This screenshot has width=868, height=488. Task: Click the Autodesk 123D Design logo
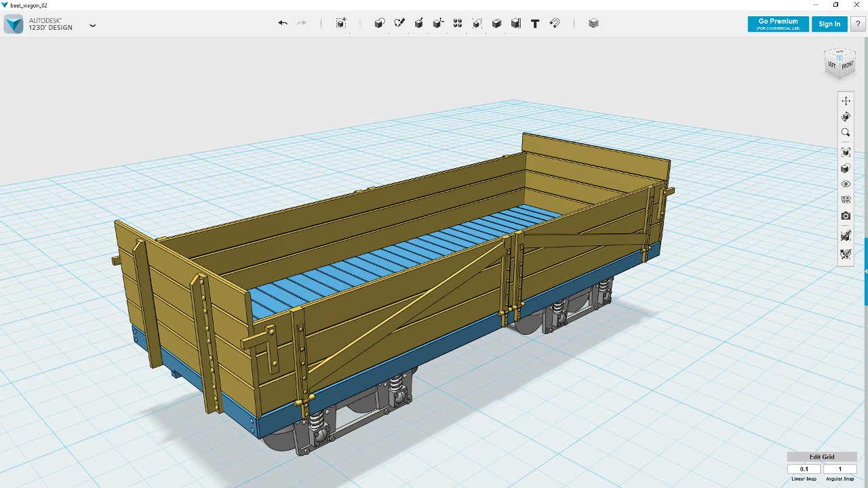click(14, 24)
